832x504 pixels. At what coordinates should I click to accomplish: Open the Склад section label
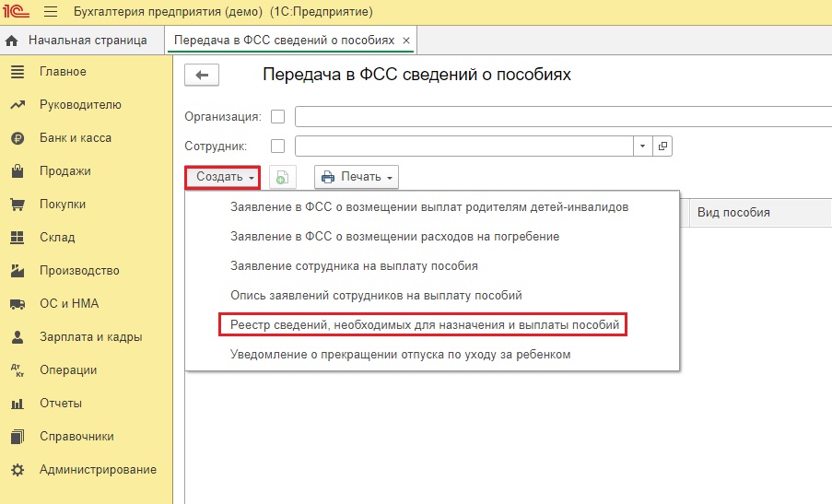pos(57,237)
